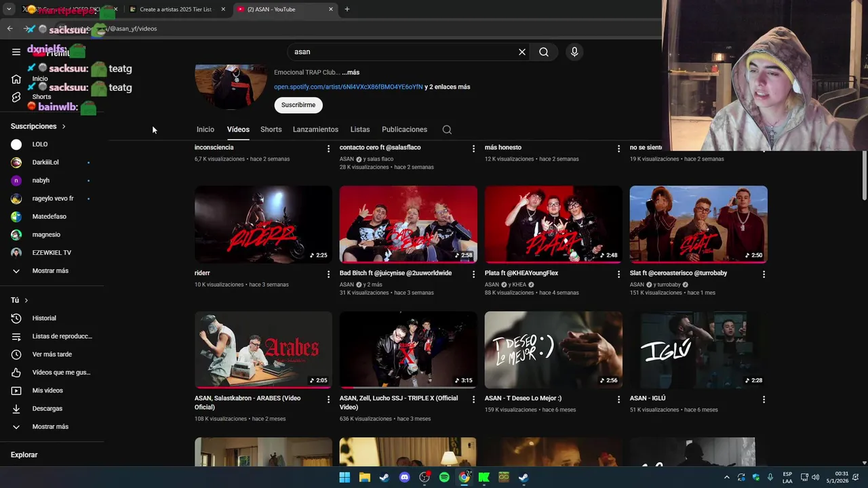868x488 pixels.
Task: Open options menu for TRIPLE X video
Action: point(473,399)
